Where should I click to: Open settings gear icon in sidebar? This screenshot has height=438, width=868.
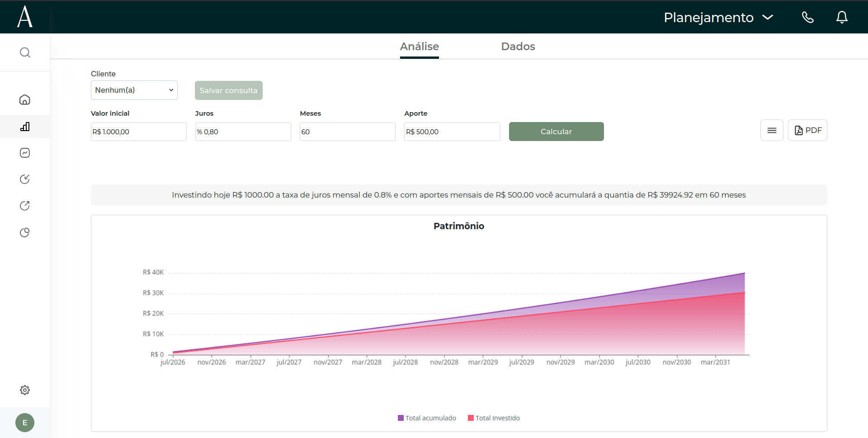[25, 390]
